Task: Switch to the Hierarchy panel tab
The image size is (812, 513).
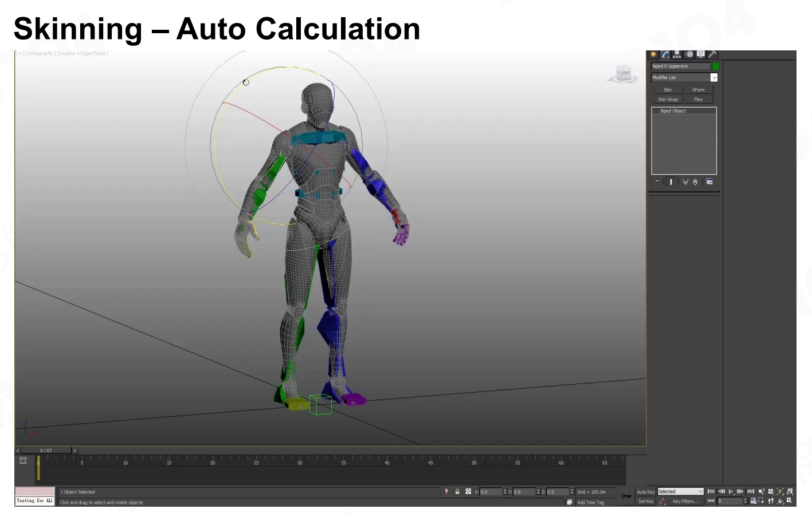Action: pos(677,54)
